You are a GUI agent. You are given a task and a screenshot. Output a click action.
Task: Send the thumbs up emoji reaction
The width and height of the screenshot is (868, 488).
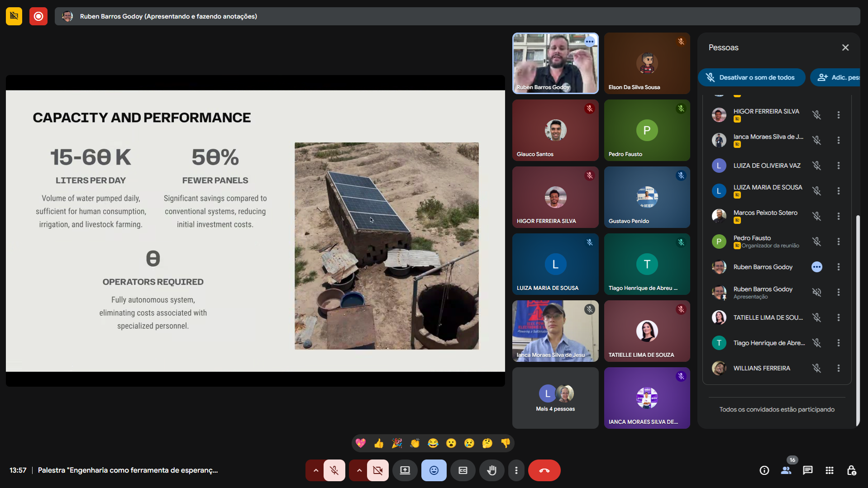pos(379,443)
